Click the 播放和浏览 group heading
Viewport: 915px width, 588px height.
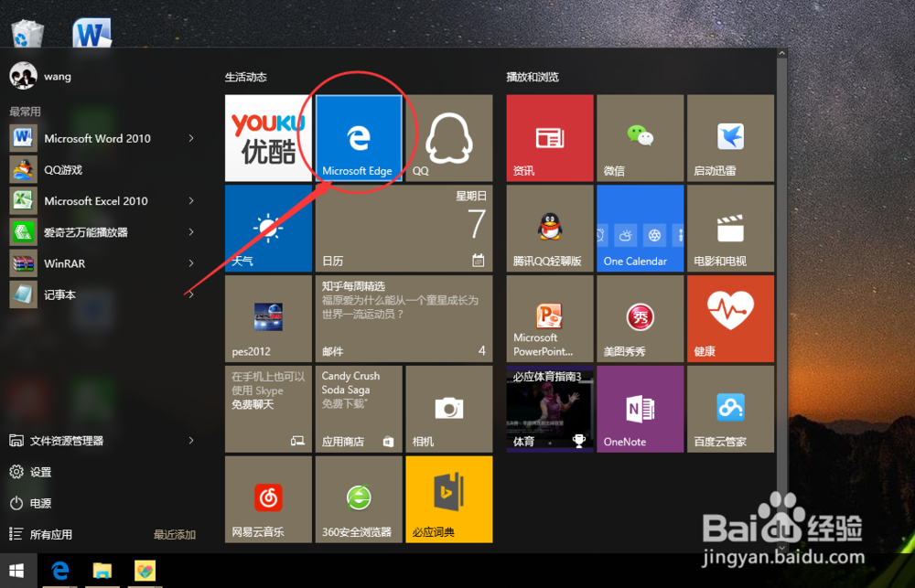tap(533, 77)
